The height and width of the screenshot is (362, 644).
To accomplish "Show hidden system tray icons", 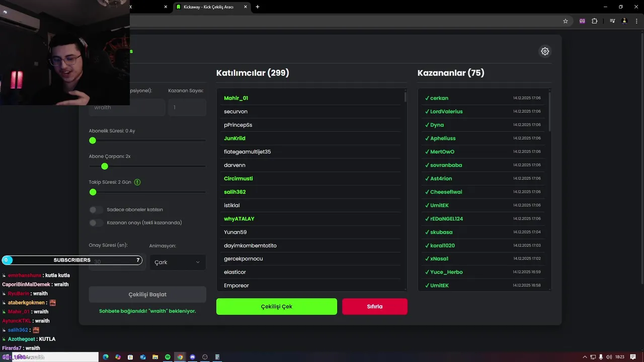I will click(x=585, y=357).
